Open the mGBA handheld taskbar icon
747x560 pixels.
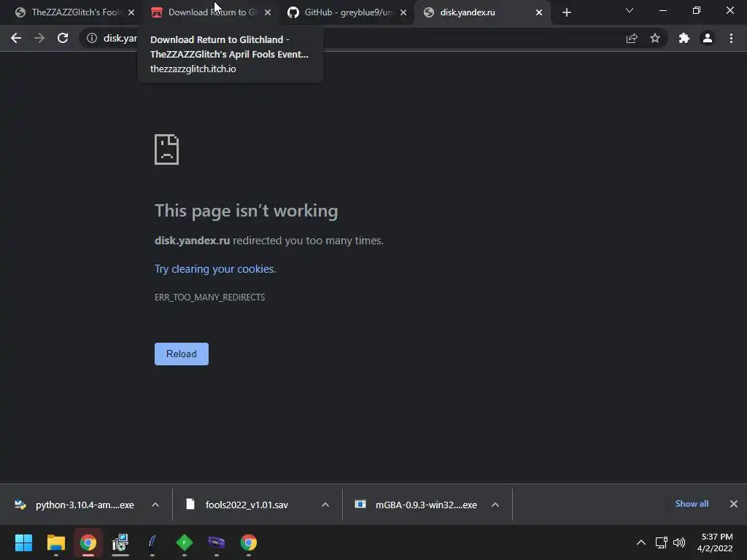point(216,542)
